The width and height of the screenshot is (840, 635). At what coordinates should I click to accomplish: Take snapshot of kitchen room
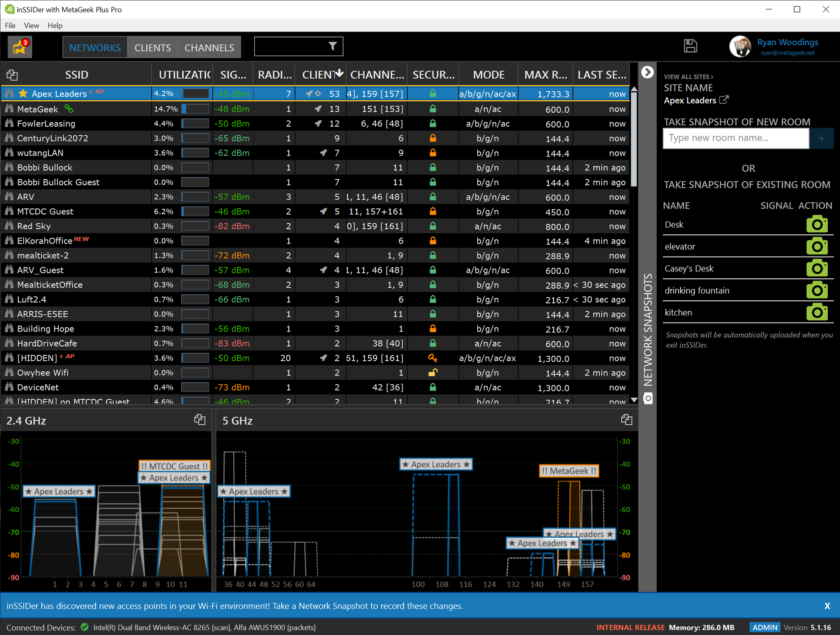(x=817, y=312)
